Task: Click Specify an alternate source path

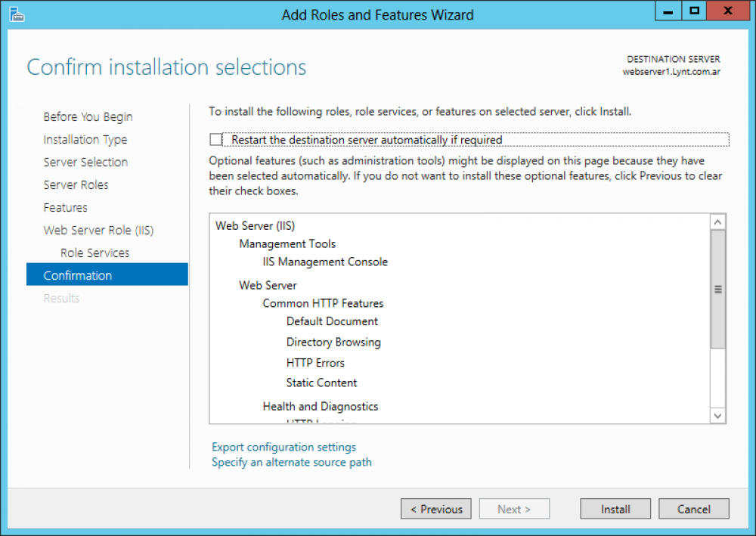Action: tap(291, 462)
